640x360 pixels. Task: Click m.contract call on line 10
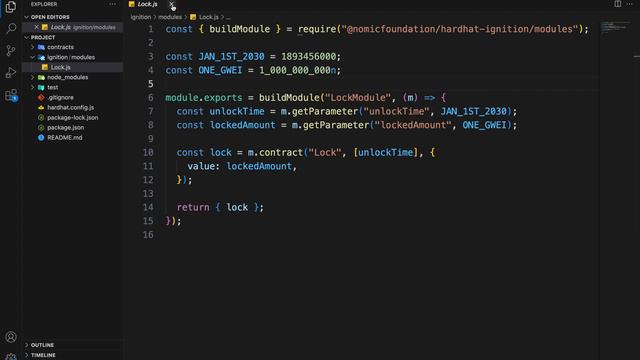coord(275,152)
